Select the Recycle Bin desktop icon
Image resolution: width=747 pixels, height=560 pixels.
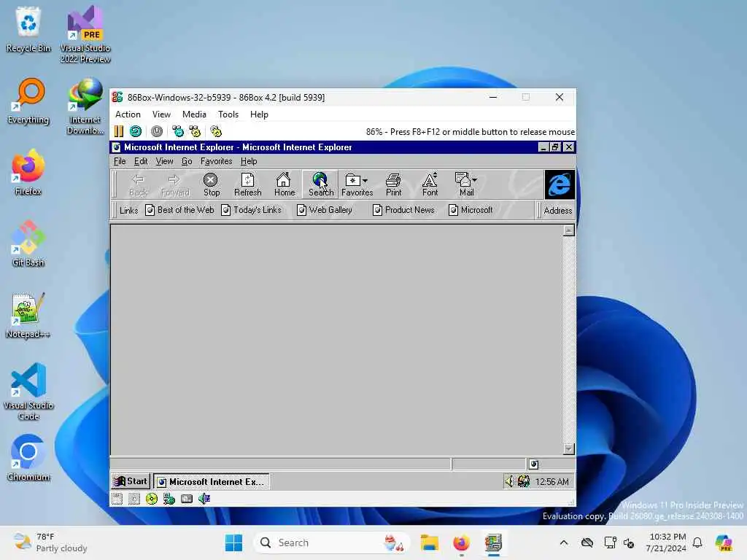[28, 29]
